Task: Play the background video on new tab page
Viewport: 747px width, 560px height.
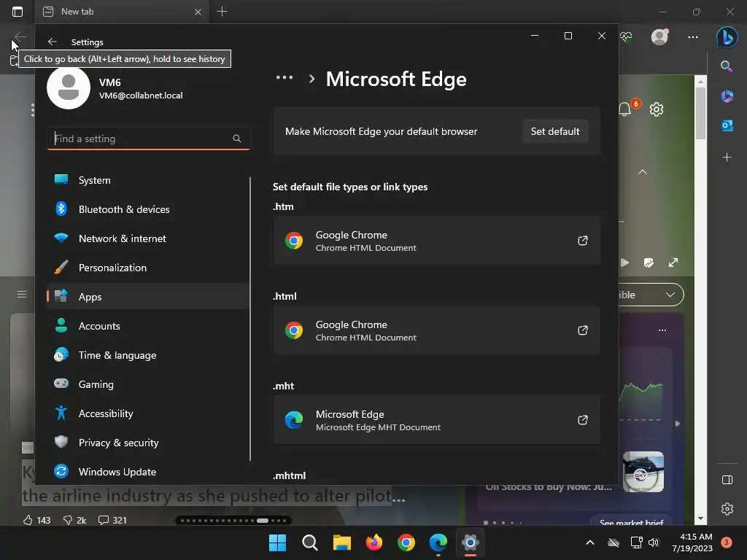Action: click(x=624, y=262)
